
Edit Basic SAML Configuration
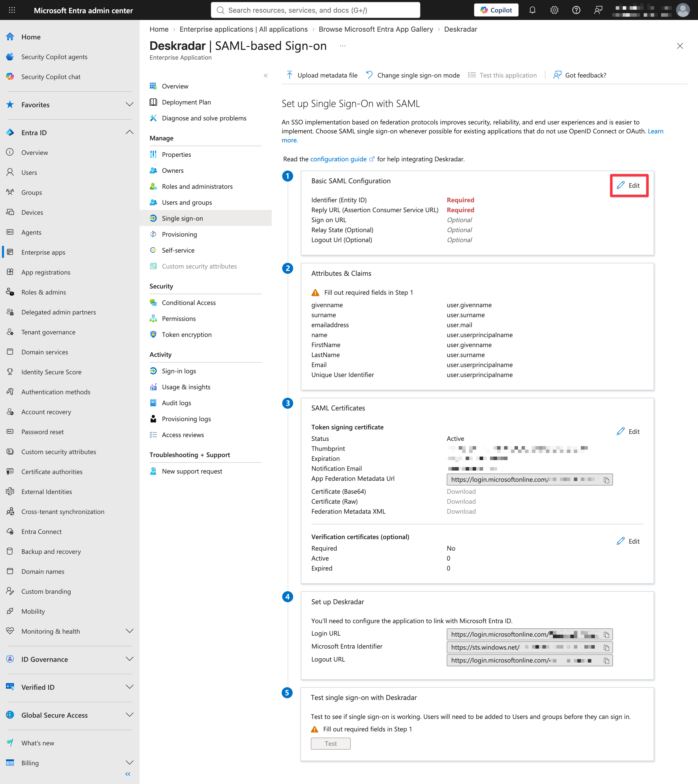pyautogui.click(x=628, y=186)
